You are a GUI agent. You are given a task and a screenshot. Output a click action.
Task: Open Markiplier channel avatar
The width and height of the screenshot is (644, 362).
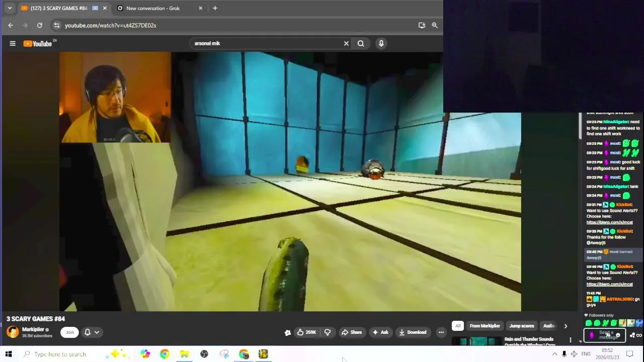tap(13, 332)
